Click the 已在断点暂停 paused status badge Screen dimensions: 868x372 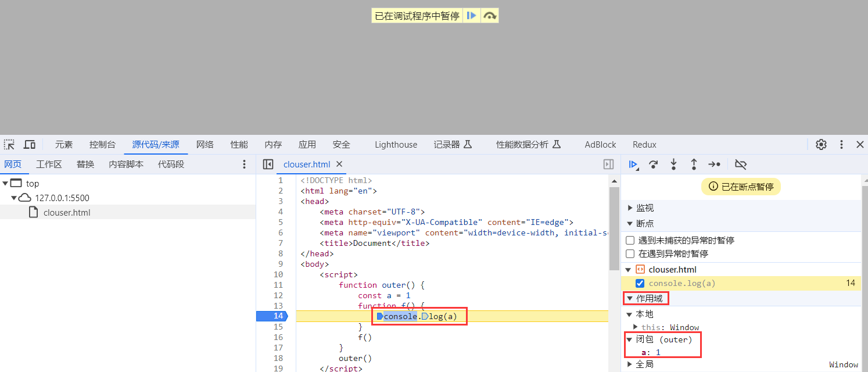741,187
